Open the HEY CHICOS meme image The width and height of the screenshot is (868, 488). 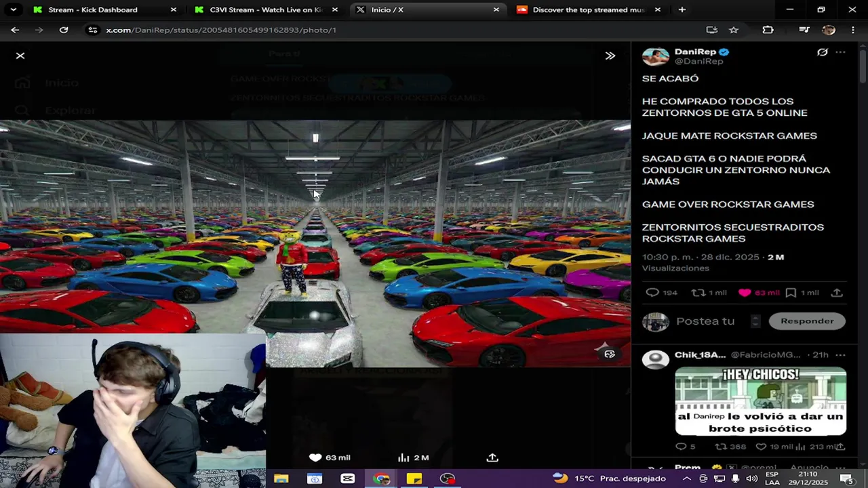point(761,401)
